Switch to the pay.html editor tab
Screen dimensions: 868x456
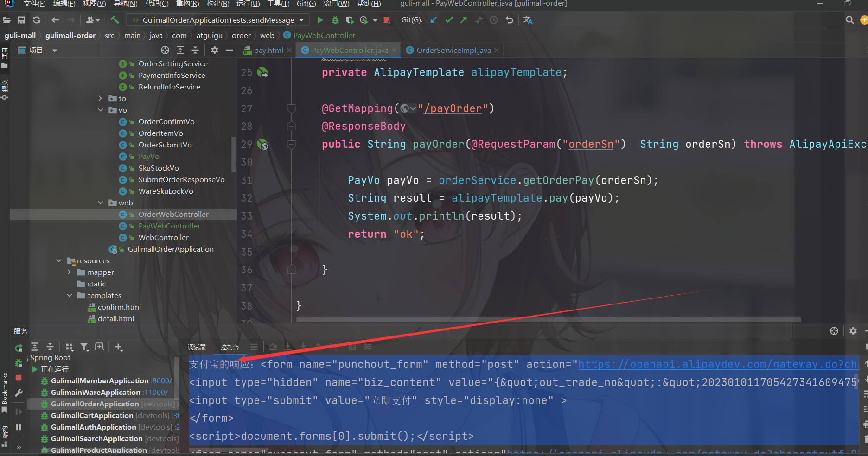[x=268, y=50]
